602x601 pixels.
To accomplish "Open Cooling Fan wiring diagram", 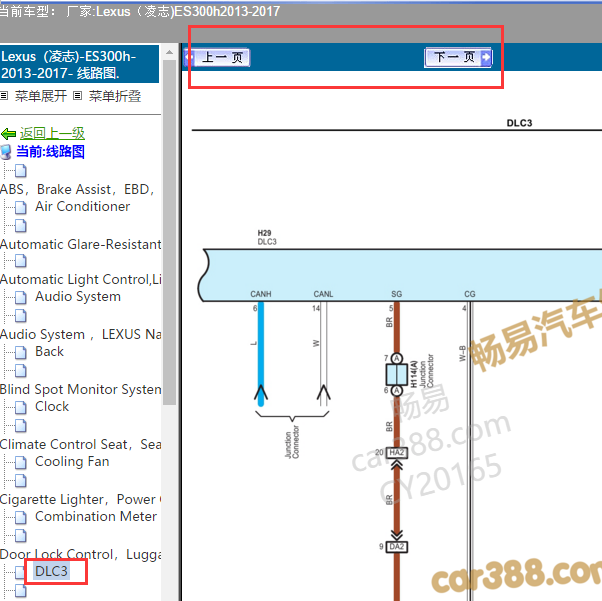I will 72,461.
